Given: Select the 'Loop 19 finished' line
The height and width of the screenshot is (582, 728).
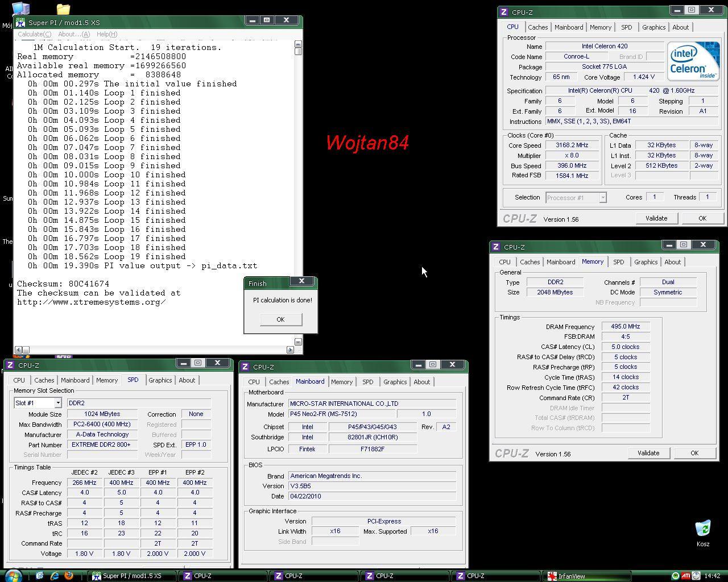Looking at the screenshot, I should (x=107, y=256).
